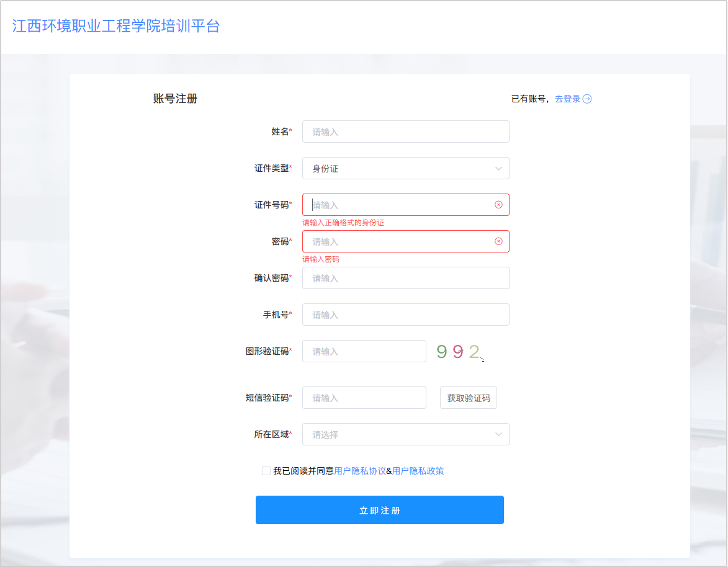728x567 pixels.
Task: Click the clear icon in 证件号码 field
Action: pos(498,205)
